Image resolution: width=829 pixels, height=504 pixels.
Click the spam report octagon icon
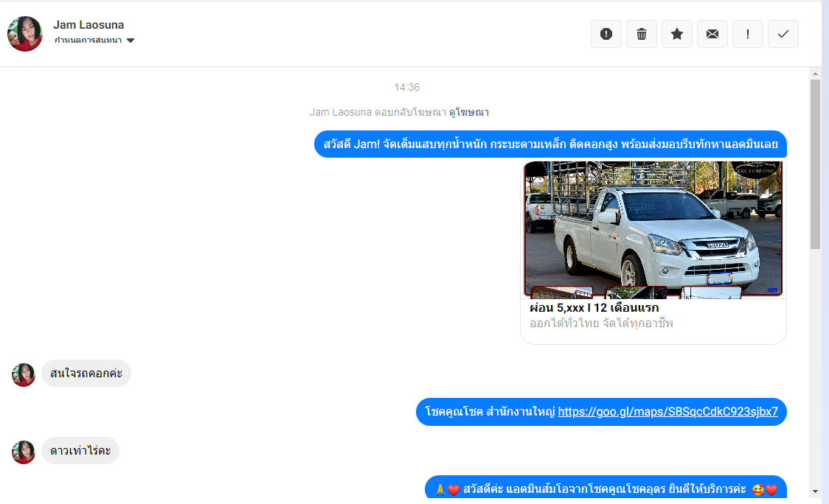pos(606,34)
